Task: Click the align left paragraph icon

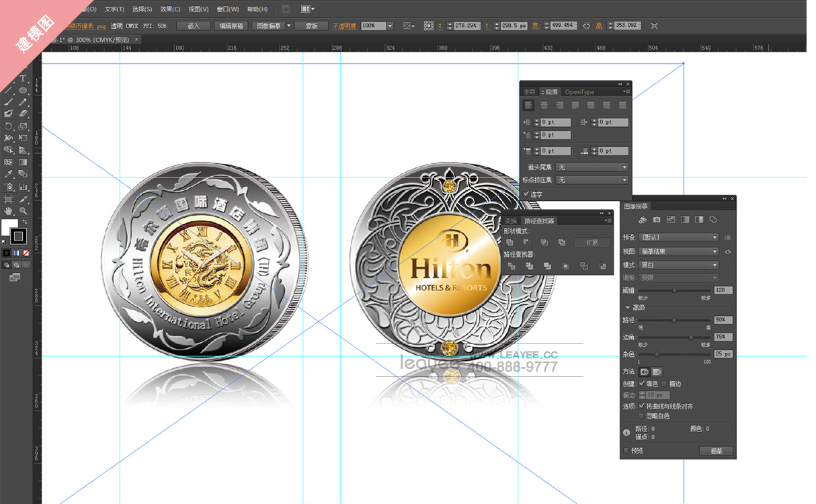Action: click(x=529, y=106)
